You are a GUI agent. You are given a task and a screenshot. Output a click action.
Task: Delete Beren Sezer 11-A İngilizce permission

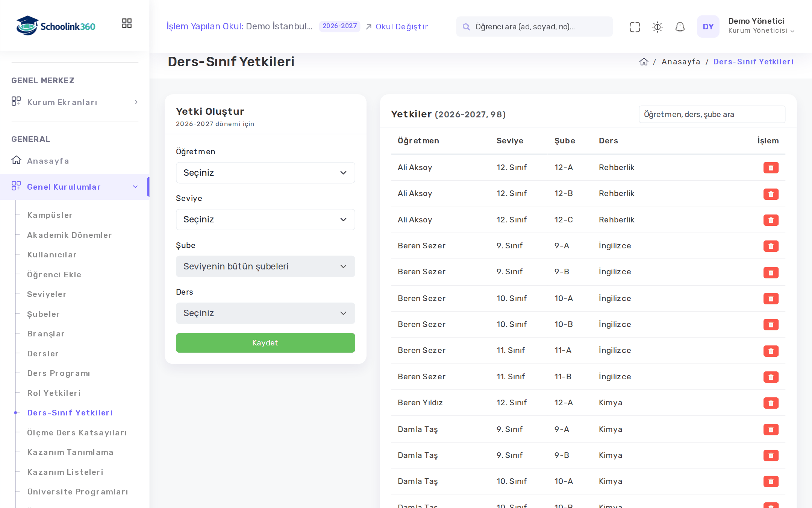pos(771,351)
